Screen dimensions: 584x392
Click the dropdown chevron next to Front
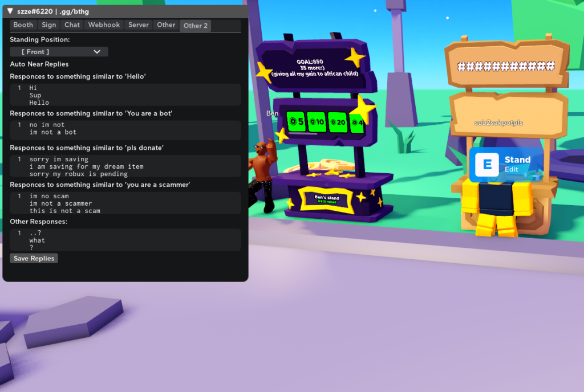97,52
